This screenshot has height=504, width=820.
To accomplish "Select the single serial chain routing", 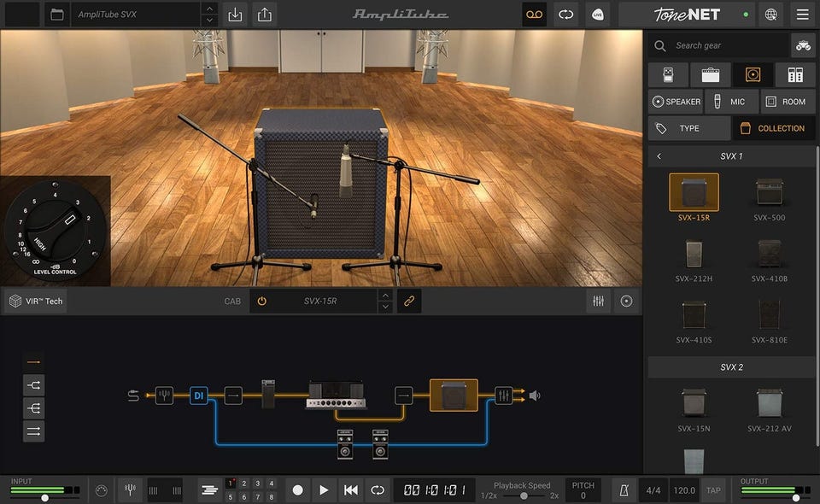I will coord(33,362).
